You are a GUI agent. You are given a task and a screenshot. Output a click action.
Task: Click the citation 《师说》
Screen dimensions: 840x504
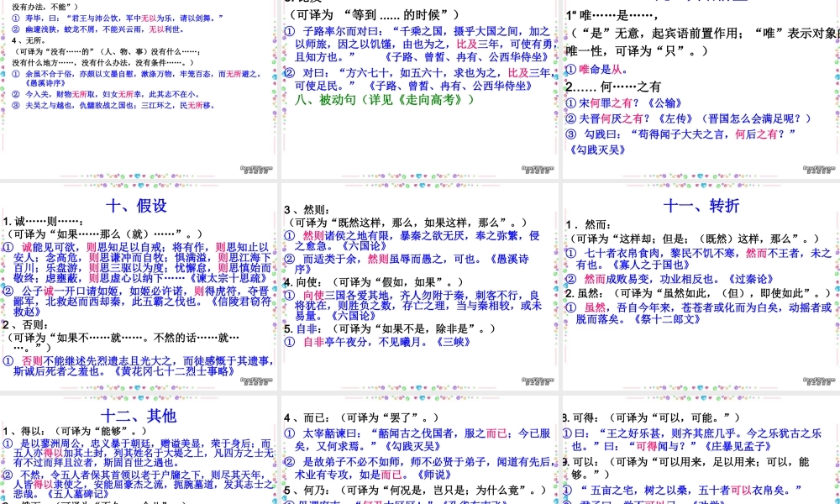(x=433, y=475)
